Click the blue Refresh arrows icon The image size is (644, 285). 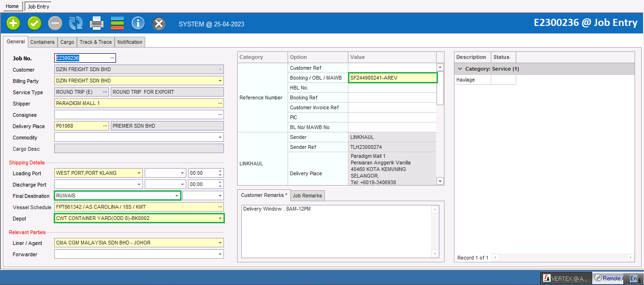pyautogui.click(x=76, y=23)
